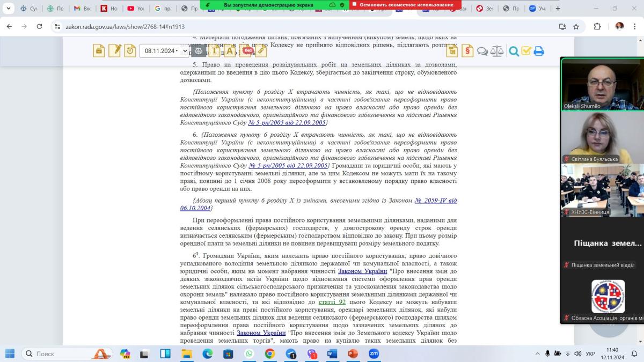The image size is (644, 362).
Task: Click the magnifying glass search icon in toolbar
Action: 514,51
